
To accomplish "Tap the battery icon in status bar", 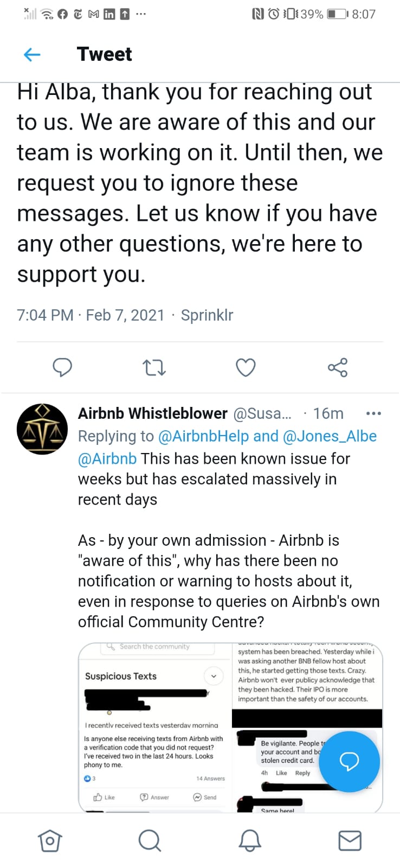I will [x=337, y=14].
